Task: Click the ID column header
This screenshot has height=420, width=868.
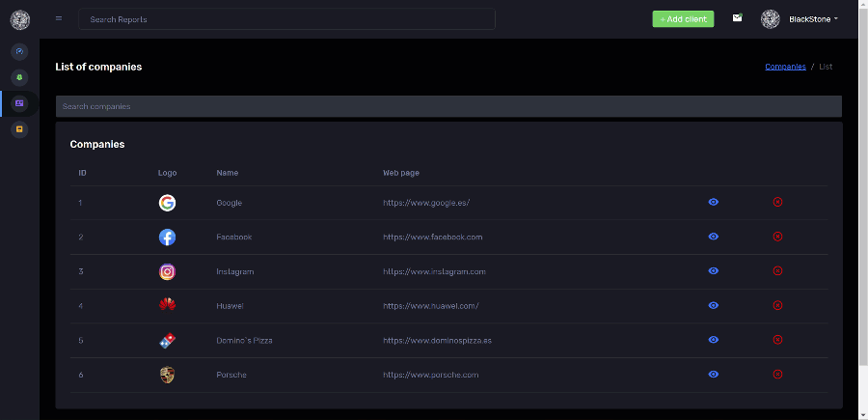Action: [83, 173]
